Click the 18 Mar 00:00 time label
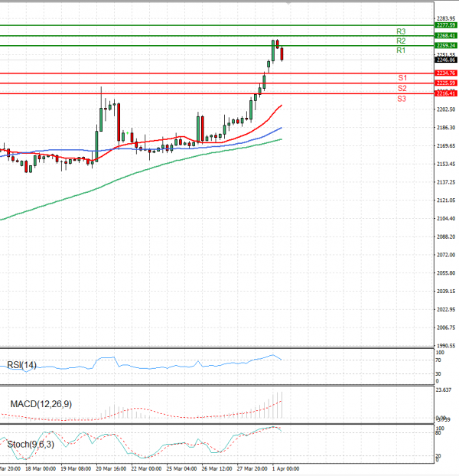The width and height of the screenshot is (459, 476). tap(41, 468)
